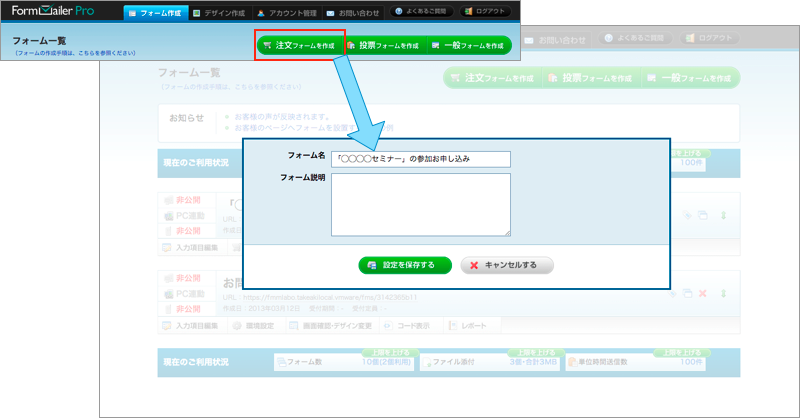
Task: Click faded お問い合わせ tab in background window
Action: [x=555, y=40]
